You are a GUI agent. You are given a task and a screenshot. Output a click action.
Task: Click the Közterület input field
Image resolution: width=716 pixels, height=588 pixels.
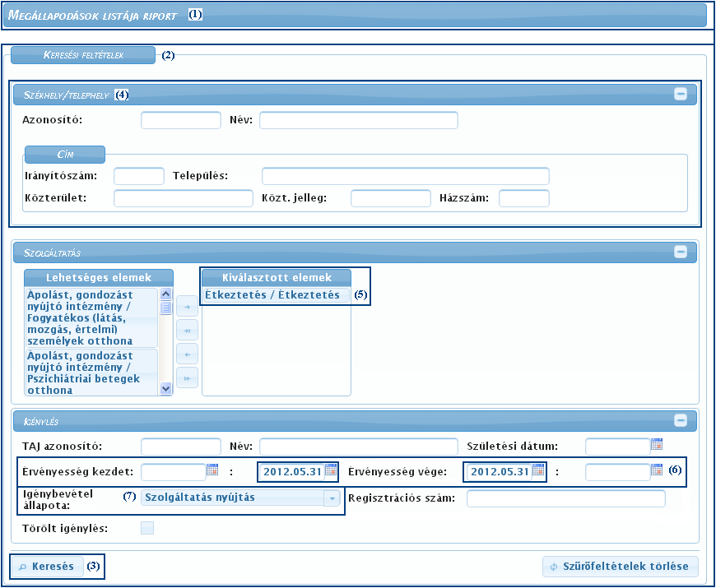[183, 198]
